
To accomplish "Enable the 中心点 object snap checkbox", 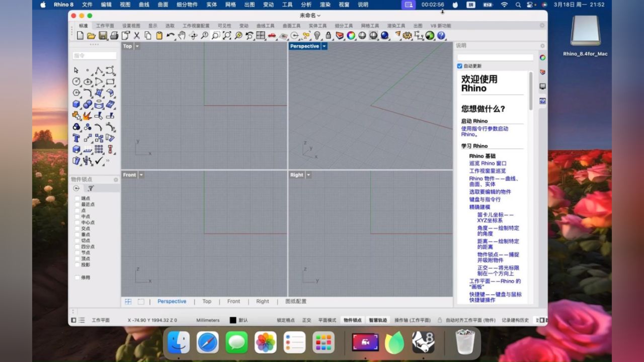I will pos(77,222).
